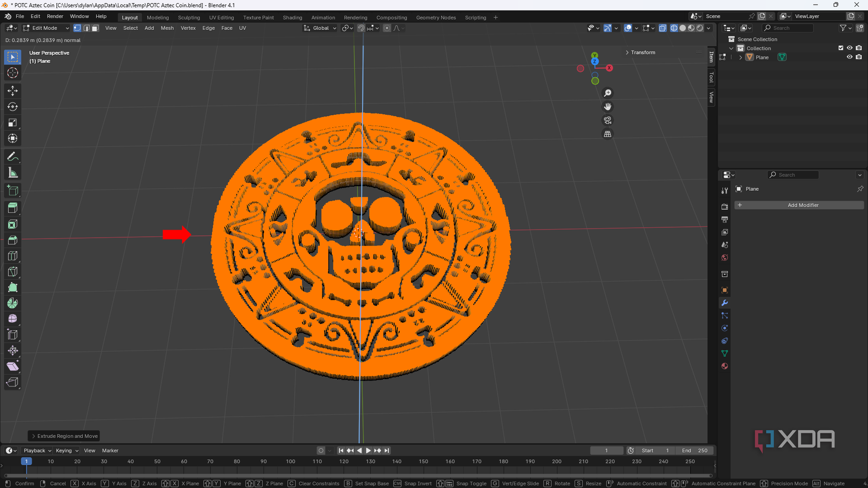The height and width of the screenshot is (488, 868).
Task: Open the Keying dropdown in timeline
Action: point(67,451)
